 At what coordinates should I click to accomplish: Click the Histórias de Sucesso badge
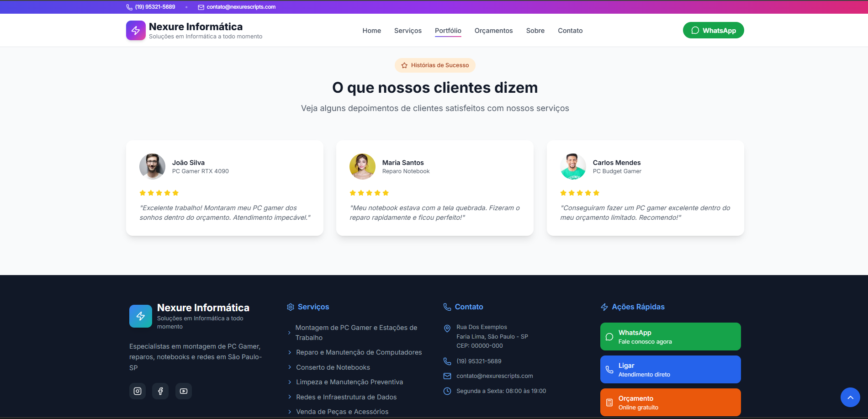[435, 65]
